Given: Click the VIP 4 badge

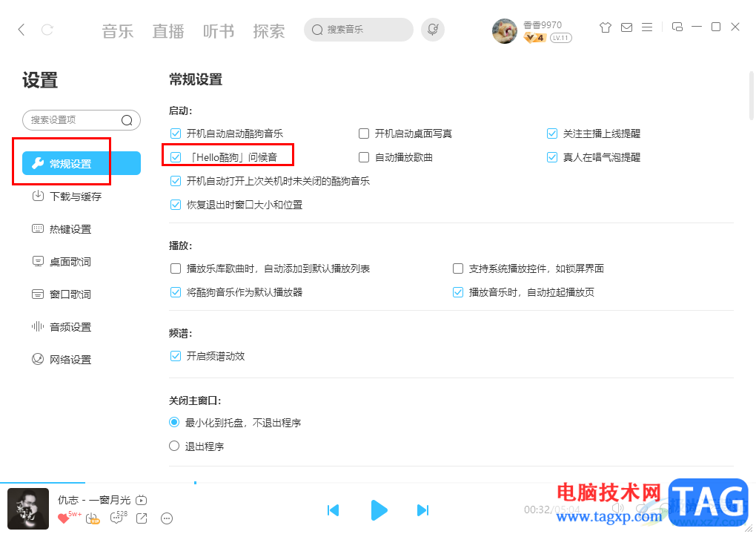Looking at the screenshot, I should [x=535, y=38].
